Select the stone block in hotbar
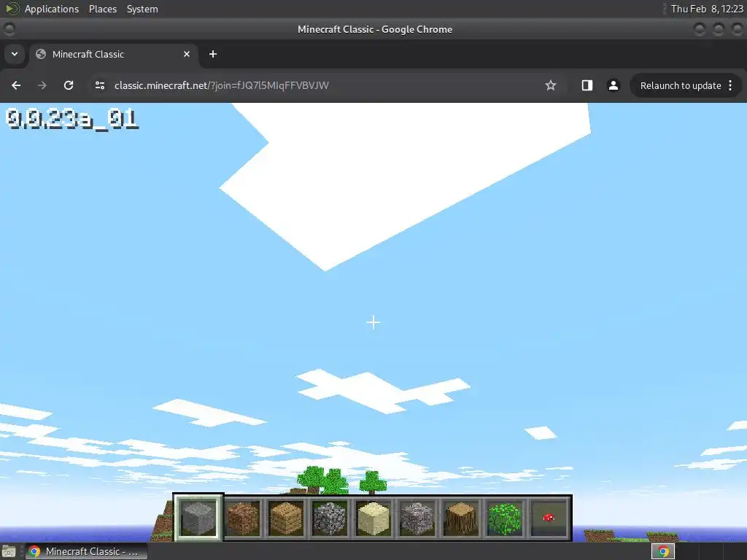This screenshot has width=747, height=560. 198,518
